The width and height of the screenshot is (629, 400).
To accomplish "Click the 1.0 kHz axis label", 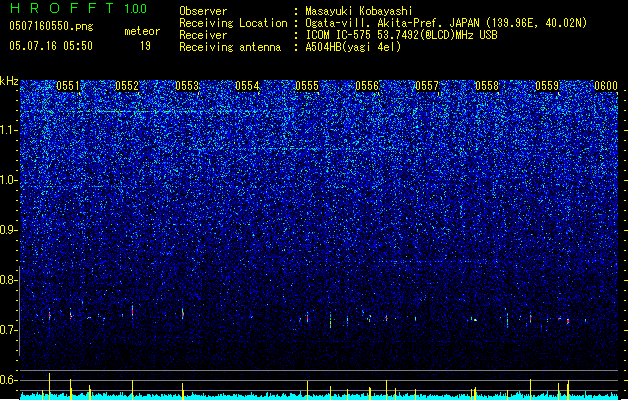I will pyautogui.click(x=9, y=180).
